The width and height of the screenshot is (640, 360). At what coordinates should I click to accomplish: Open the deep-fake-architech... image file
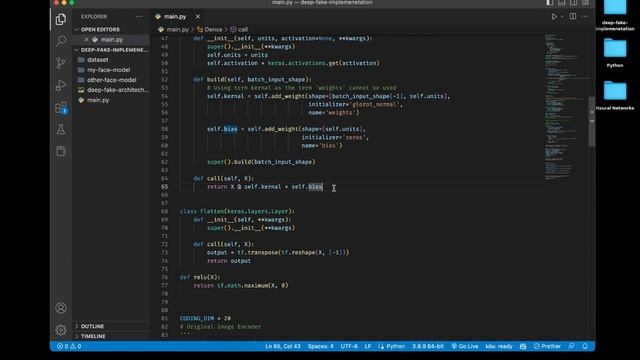tap(118, 90)
